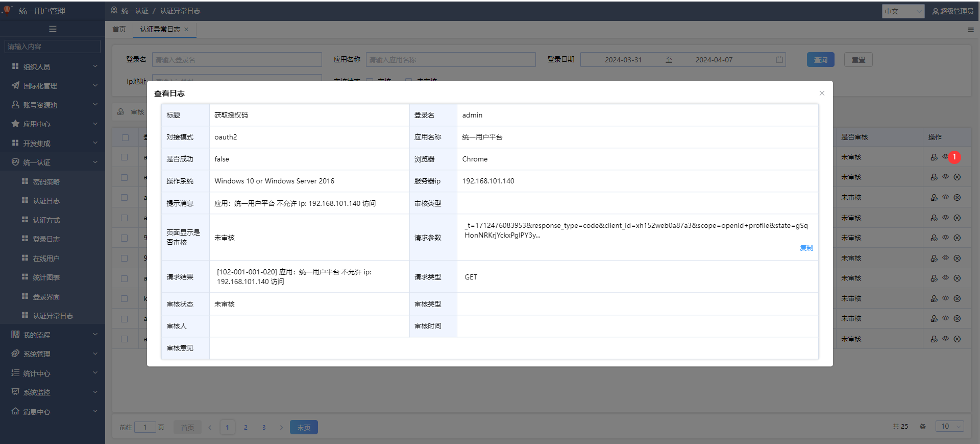Collapse the sidebar with the hamburger icon
The width and height of the screenshot is (980, 444).
tap(53, 29)
